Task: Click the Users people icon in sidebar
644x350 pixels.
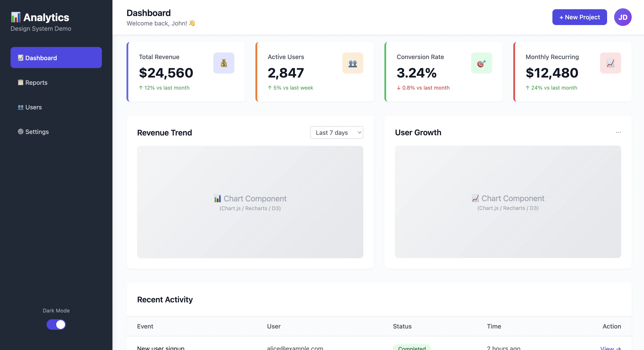Action: 20,107
